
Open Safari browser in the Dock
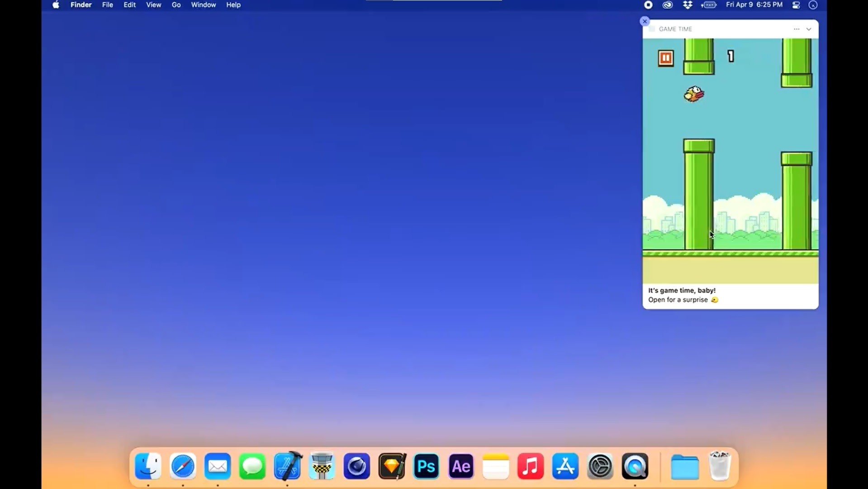183,466
